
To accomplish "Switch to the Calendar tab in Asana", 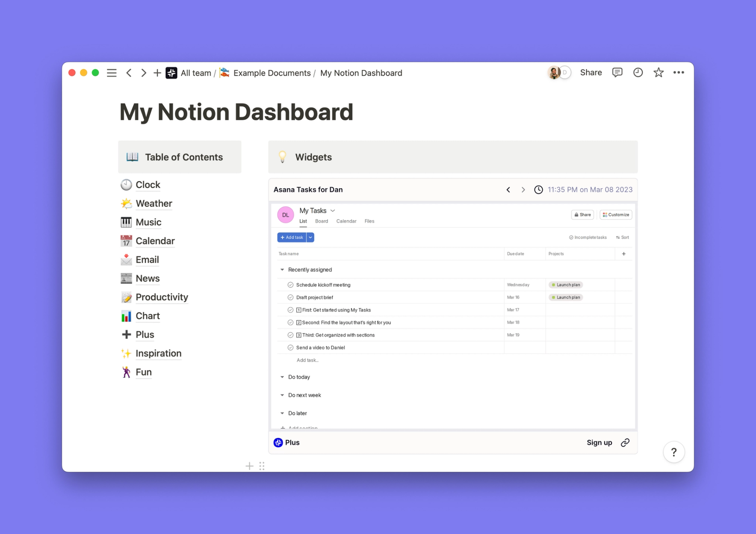I will (346, 221).
